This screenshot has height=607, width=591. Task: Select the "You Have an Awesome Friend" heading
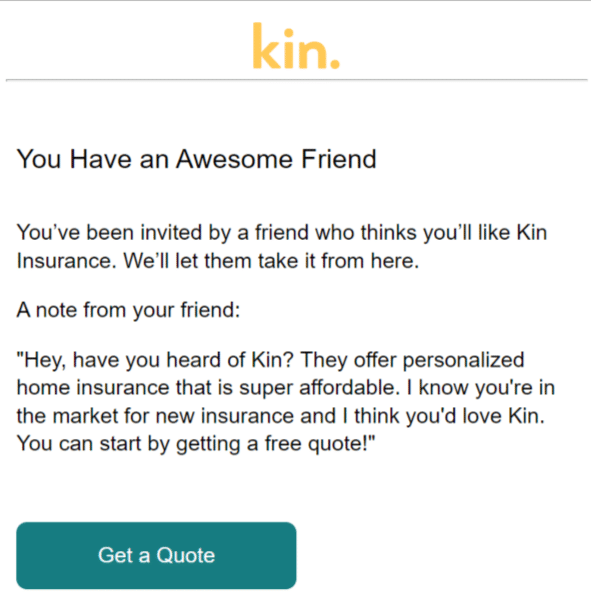coord(197,159)
